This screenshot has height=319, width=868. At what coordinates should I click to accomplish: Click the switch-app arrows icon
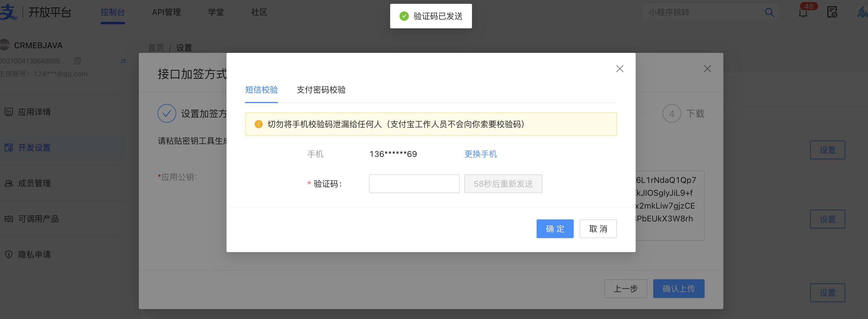click(x=123, y=61)
